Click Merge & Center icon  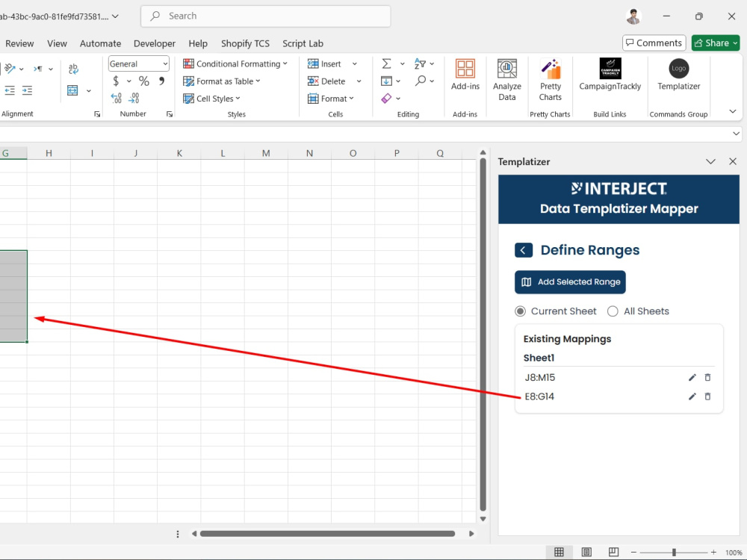[x=72, y=90]
